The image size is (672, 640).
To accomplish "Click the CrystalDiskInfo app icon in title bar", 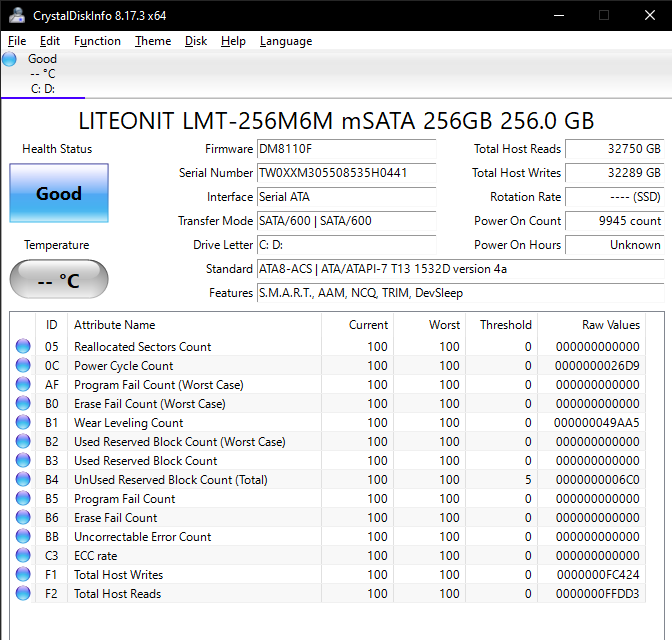I will click(17, 15).
